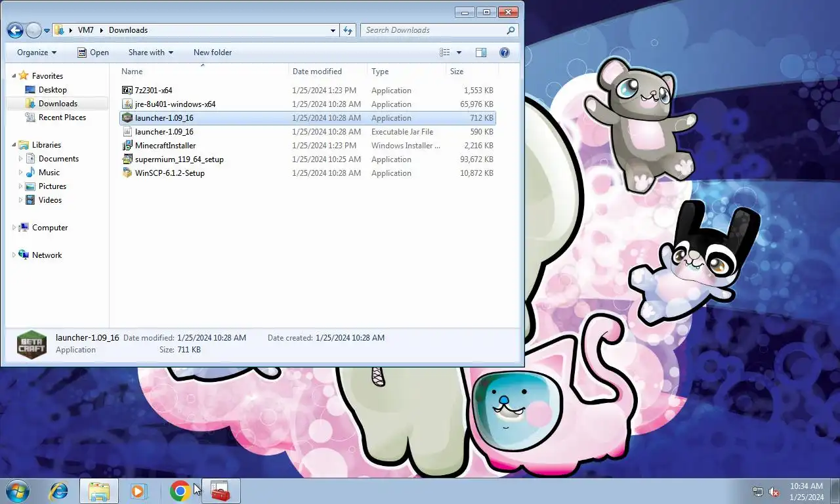Viewport: 840px width, 504px height.
Task: Click the MinecraftInstaller file name
Action: (165, 146)
